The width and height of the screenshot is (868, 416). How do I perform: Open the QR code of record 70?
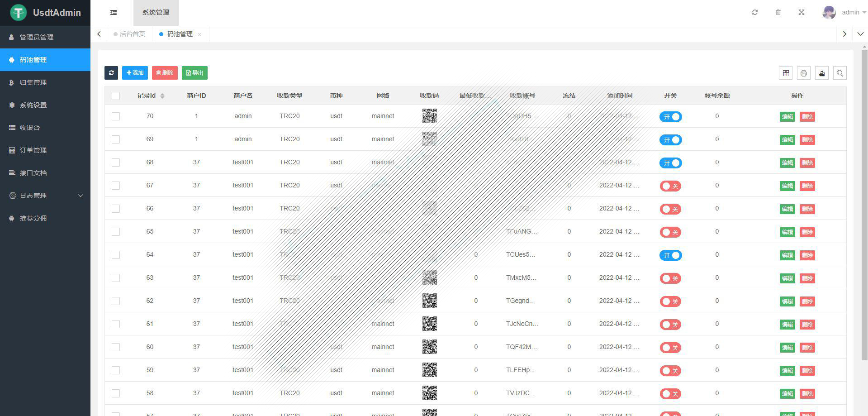(x=430, y=116)
